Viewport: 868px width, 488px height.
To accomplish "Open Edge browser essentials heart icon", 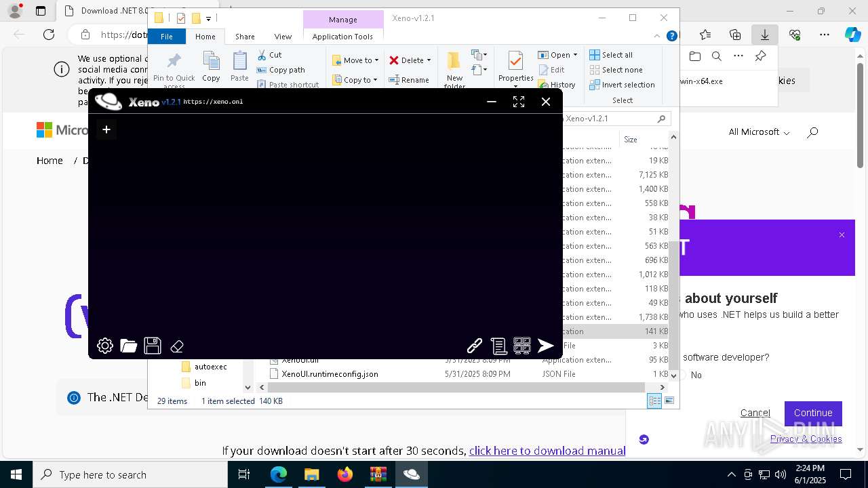I will 795,35.
